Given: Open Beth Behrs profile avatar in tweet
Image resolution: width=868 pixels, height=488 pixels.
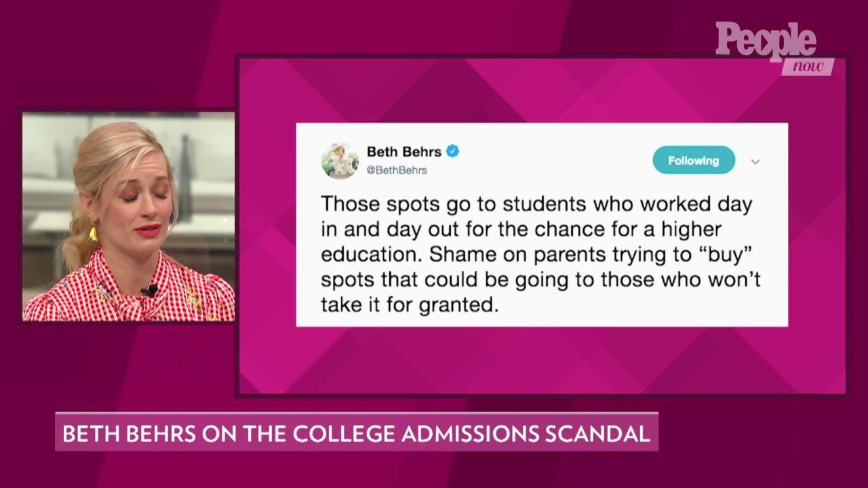Looking at the screenshot, I should point(340,161).
